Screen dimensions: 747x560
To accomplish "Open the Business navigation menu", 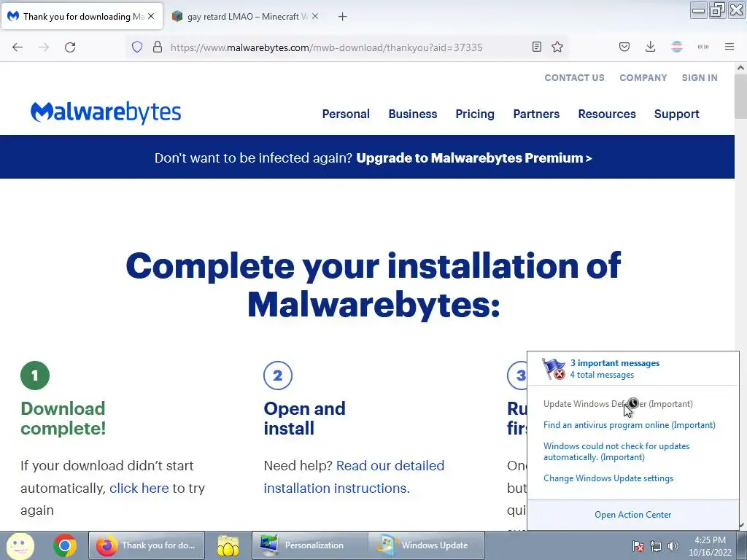I will [413, 114].
